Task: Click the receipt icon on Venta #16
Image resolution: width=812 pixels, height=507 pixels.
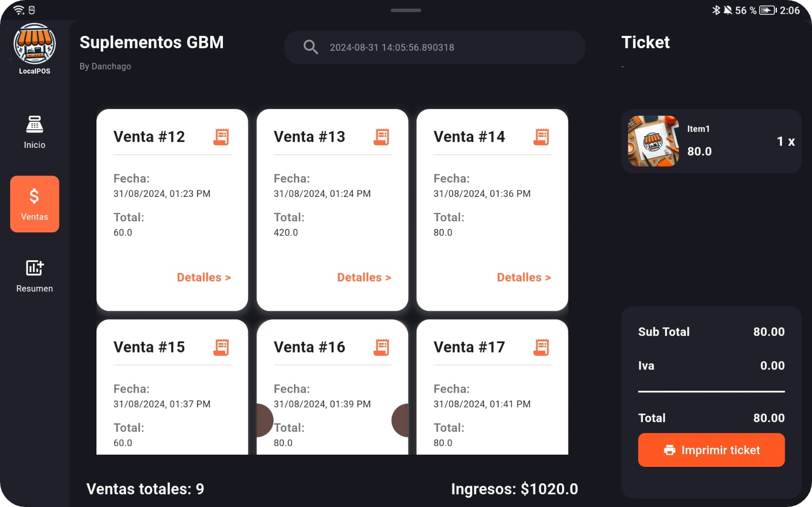Action: (381, 347)
